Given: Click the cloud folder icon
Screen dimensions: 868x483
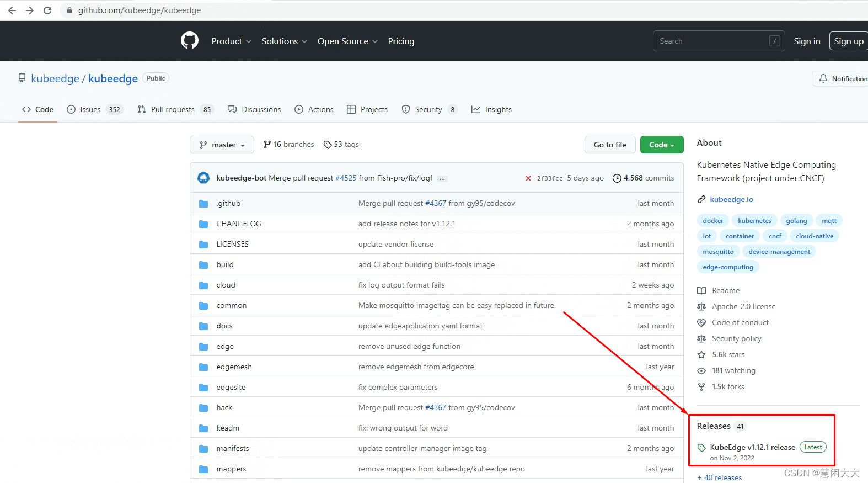Looking at the screenshot, I should pos(203,285).
